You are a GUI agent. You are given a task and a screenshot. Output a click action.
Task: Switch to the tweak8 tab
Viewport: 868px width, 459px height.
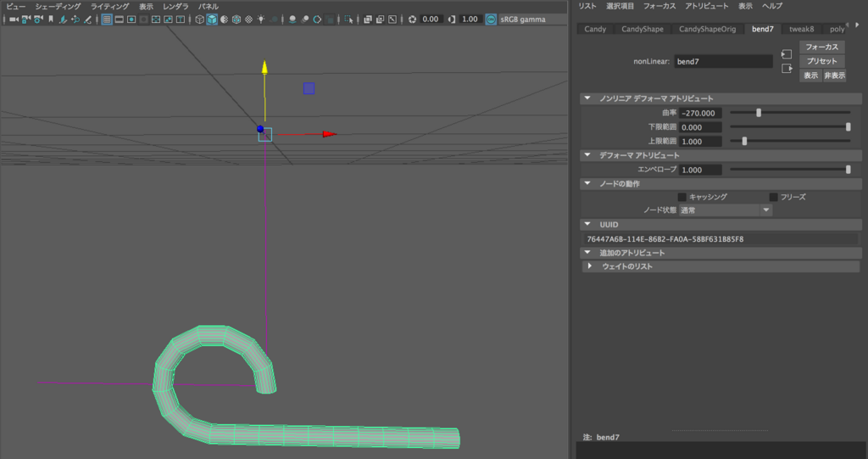(802, 29)
